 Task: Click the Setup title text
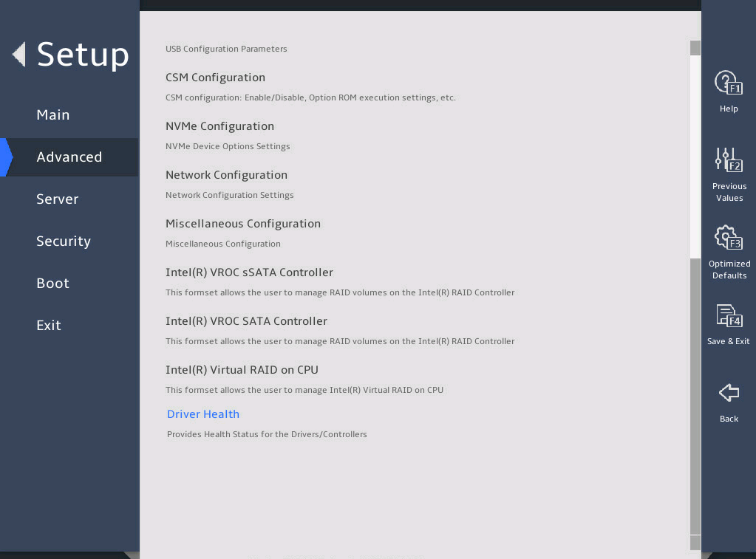[83, 55]
